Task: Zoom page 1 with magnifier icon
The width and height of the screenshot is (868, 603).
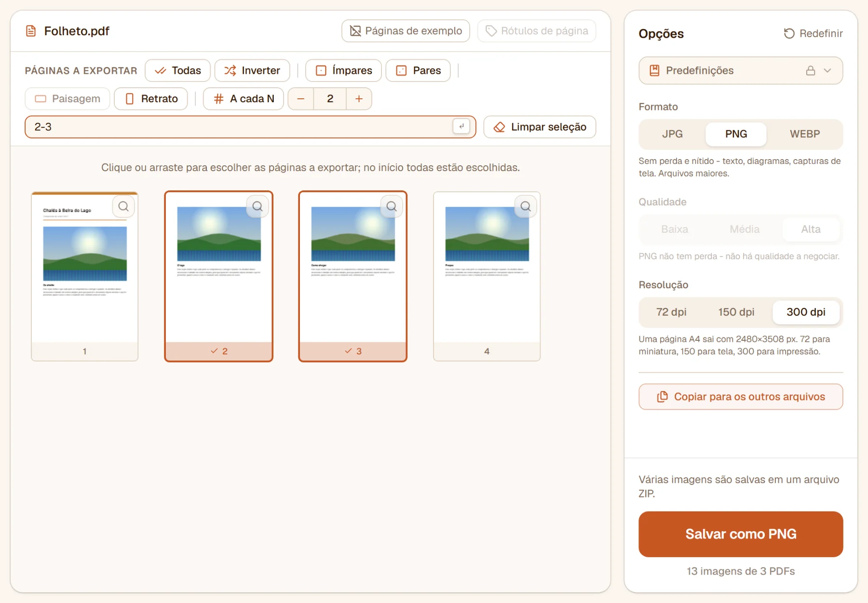Action: (123, 206)
